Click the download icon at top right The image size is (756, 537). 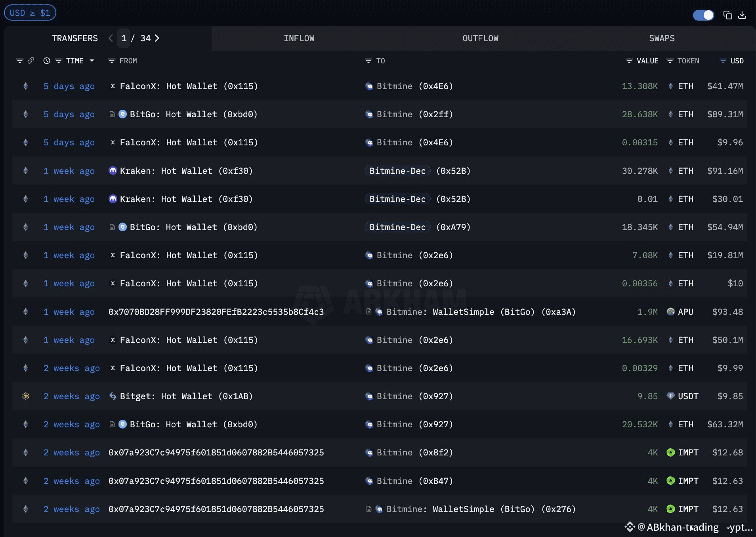pos(742,15)
